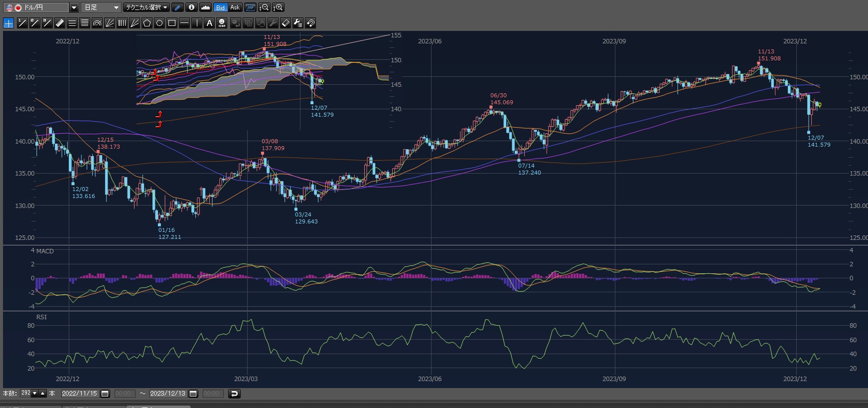
Task: Click the eraser tool icon
Action: 286,23
